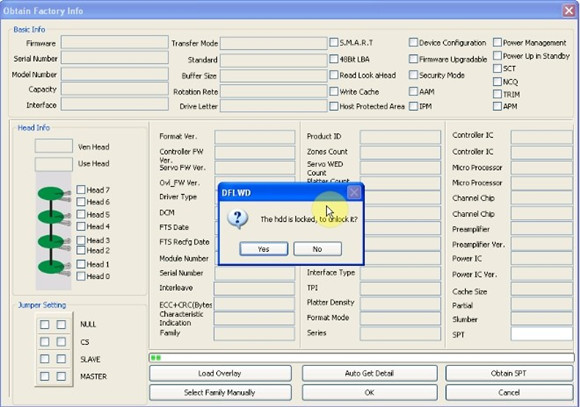
Task: Click the Series field
Action: 400,334
